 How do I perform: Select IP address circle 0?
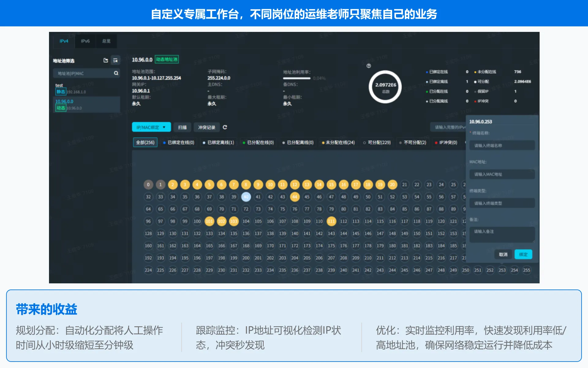tap(148, 185)
